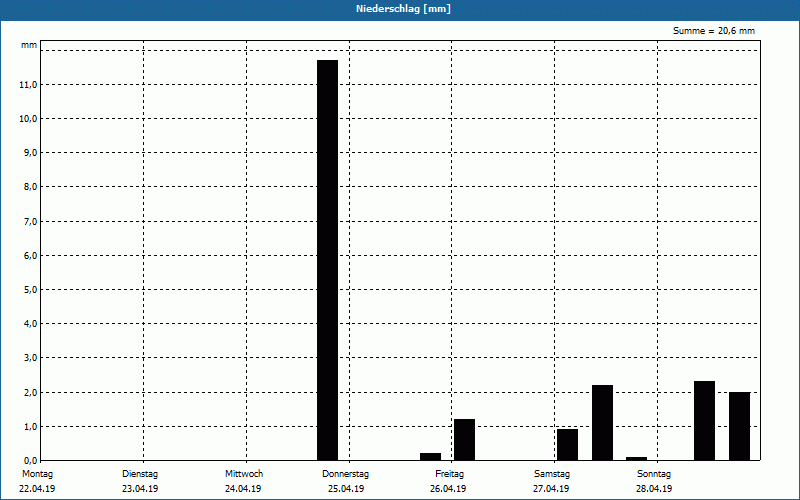This screenshot has width=800, height=500.
Task: Click the date 24.04.19
Action: tap(243, 489)
